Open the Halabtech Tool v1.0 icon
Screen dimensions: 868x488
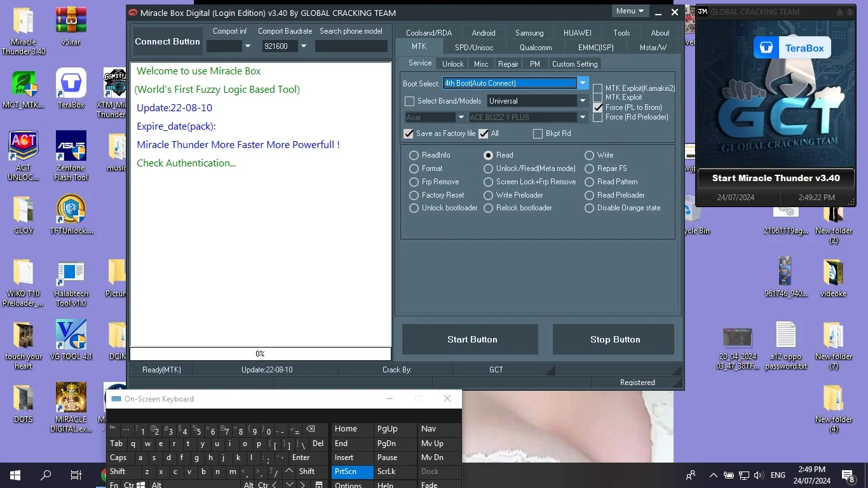(71, 283)
